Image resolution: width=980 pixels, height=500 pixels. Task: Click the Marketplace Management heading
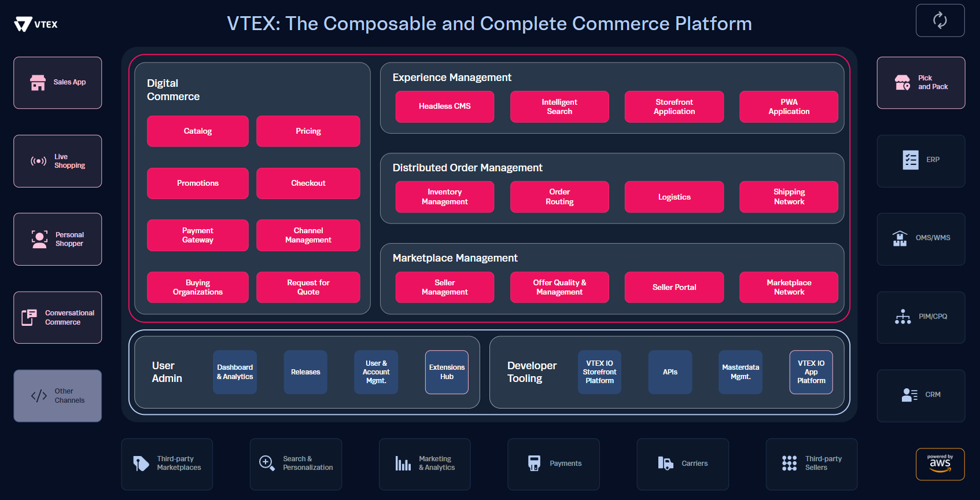coord(455,258)
